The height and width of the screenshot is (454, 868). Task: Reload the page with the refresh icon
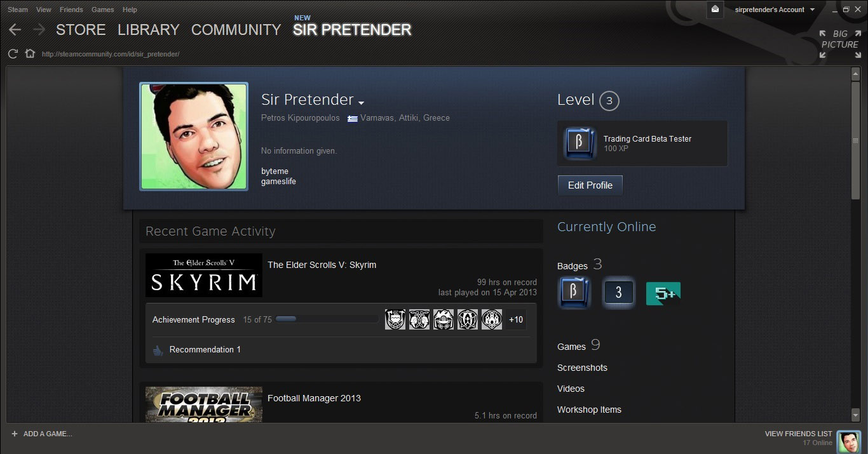coord(13,54)
